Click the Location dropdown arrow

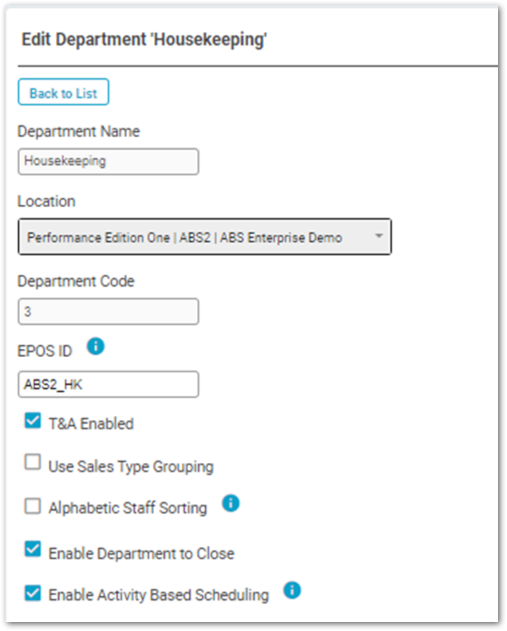pos(379,236)
